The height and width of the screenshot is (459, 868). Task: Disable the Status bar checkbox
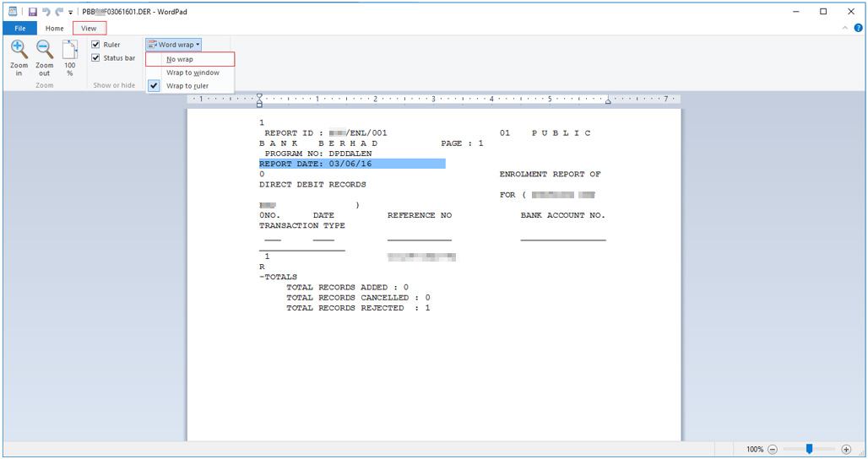point(96,58)
